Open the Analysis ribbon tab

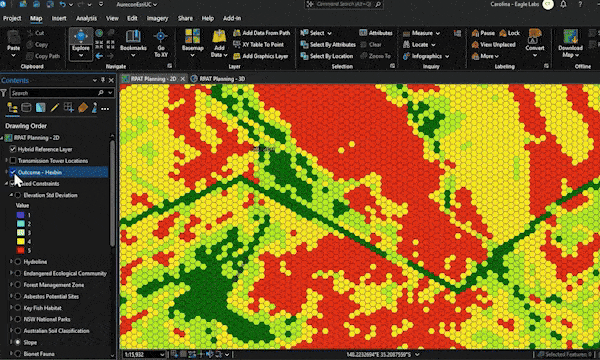(x=86, y=18)
